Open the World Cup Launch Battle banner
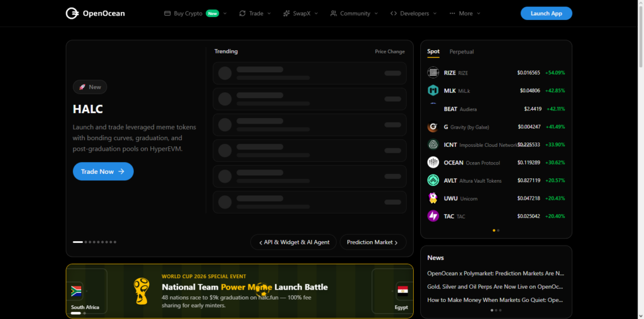Viewport: 644px width, 319px height. point(240,291)
